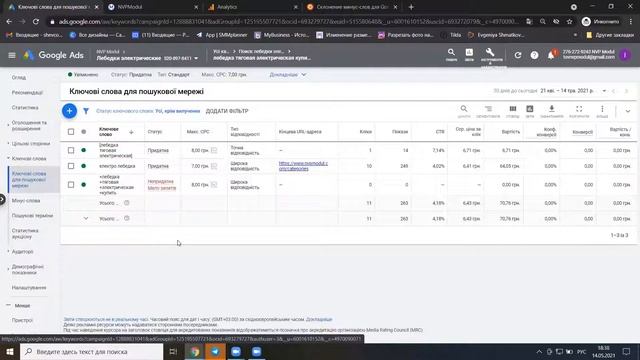Viewport: 640px width, 360px height.
Task: Tick checkbox for электро лебедка keyword
Action: [71, 166]
